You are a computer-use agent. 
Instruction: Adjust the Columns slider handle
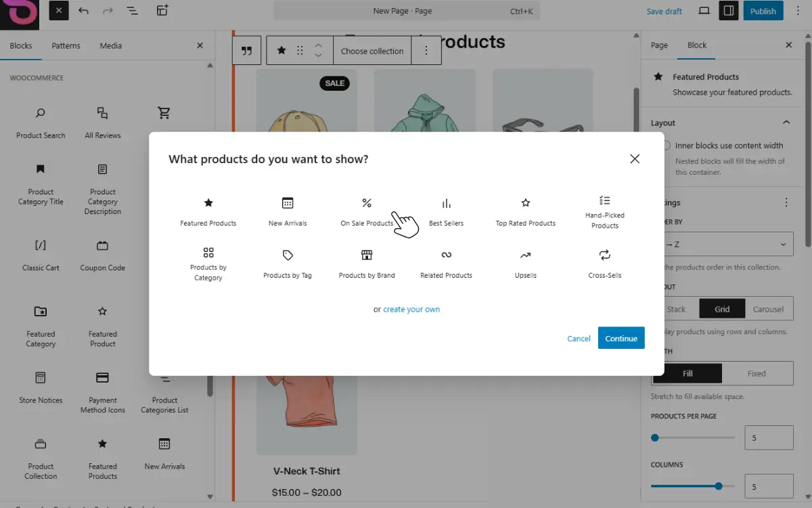(x=718, y=486)
